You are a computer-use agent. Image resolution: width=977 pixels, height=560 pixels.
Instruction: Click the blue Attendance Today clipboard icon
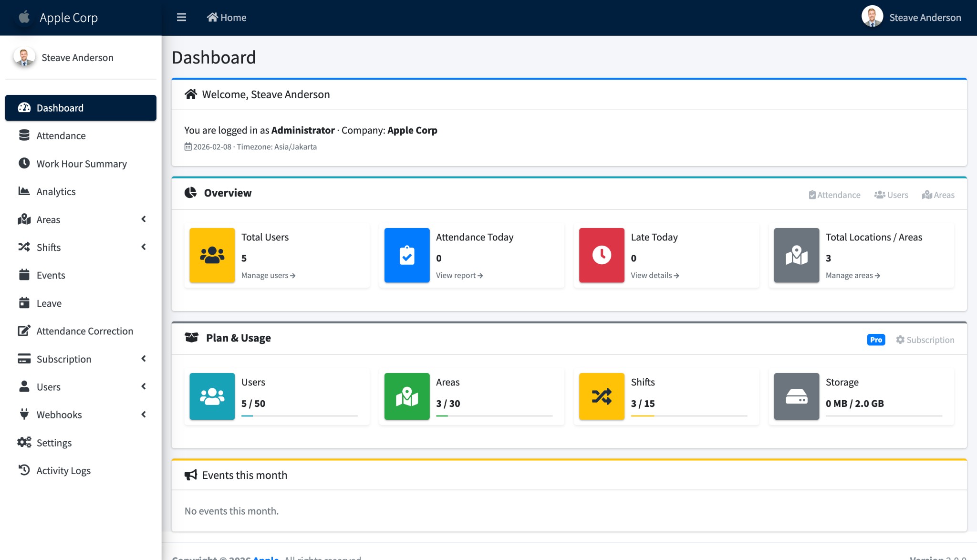coord(406,255)
